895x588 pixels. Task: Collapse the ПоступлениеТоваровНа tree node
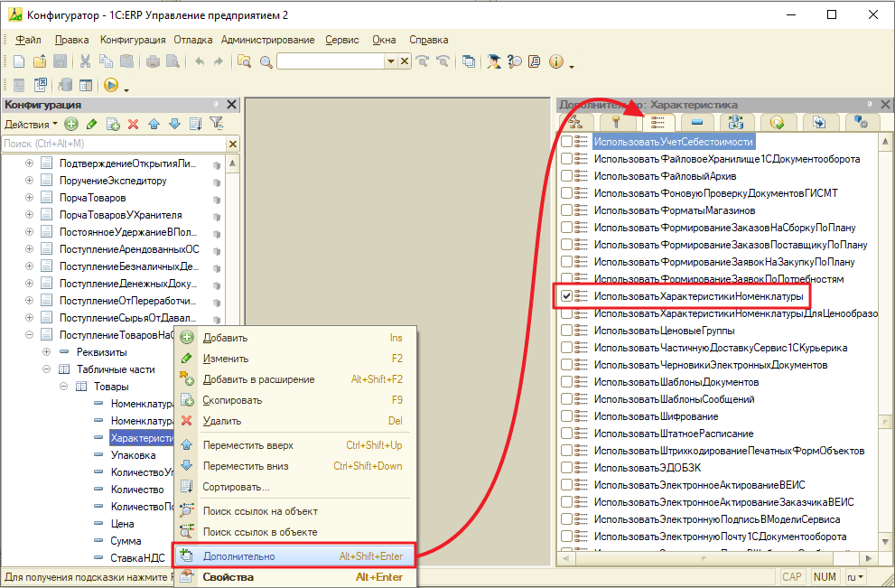tap(29, 334)
